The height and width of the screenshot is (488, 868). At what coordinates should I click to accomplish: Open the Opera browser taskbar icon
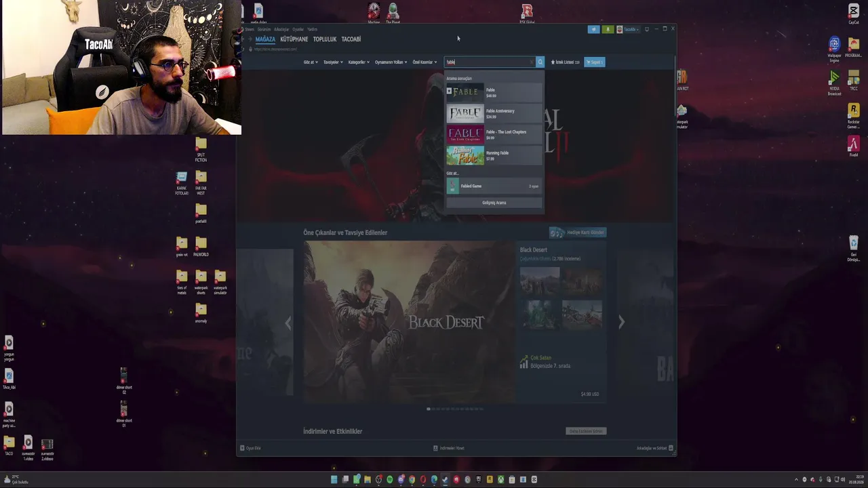(423, 480)
